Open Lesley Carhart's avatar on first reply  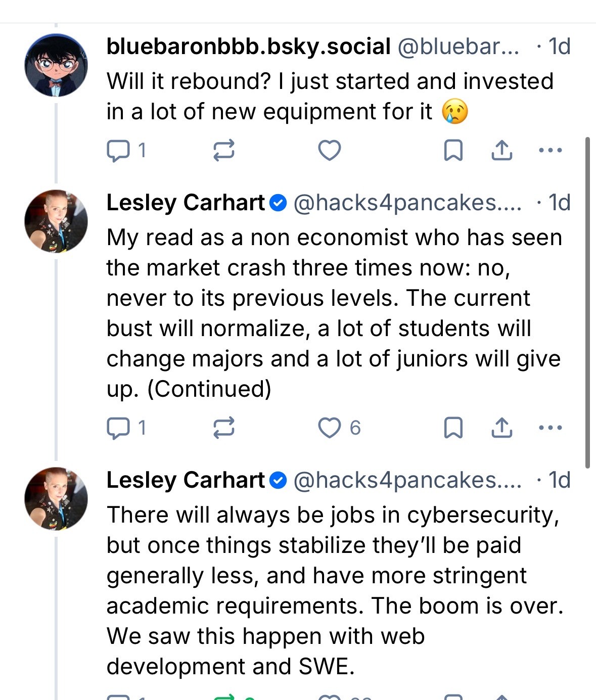point(56,221)
